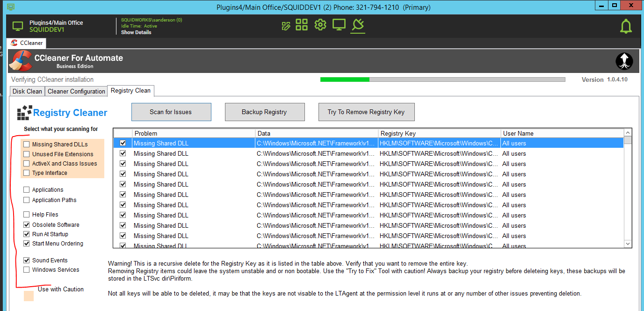Click the Squidworks logo icon
Viewport: 644px width, 311px height.
click(x=624, y=61)
